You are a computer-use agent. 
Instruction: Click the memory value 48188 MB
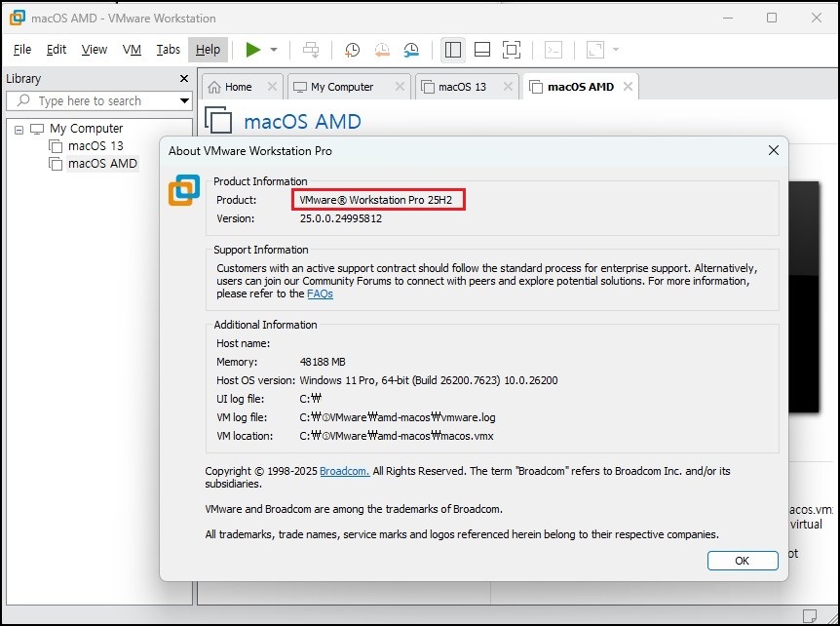pos(323,362)
